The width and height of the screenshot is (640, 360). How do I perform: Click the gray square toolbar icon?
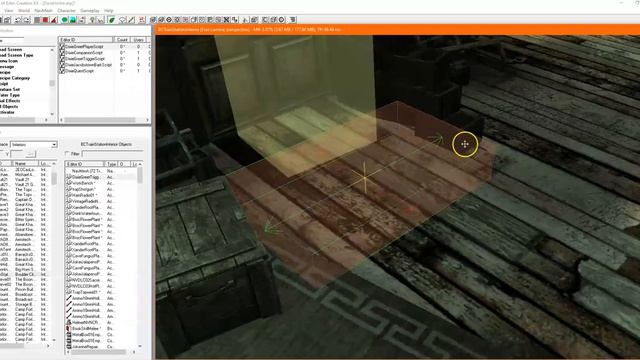[x=37, y=20]
